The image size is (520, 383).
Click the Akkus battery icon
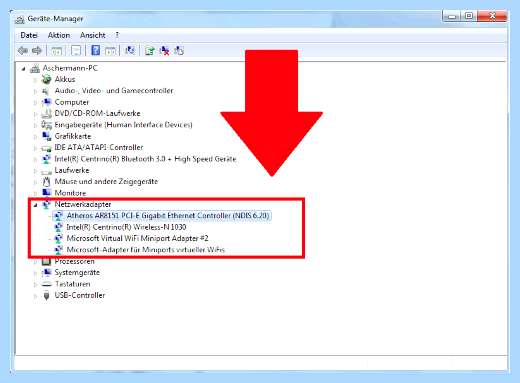pos(46,79)
